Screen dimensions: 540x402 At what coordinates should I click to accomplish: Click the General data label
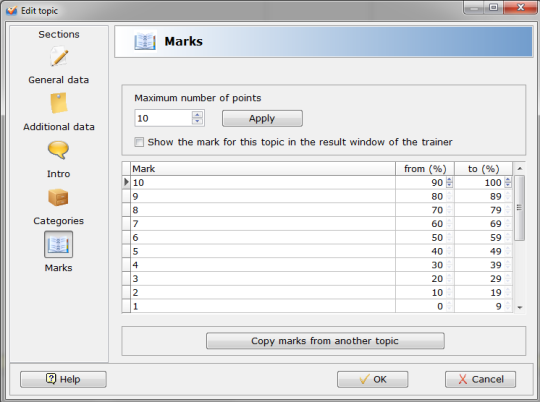pyautogui.click(x=59, y=80)
